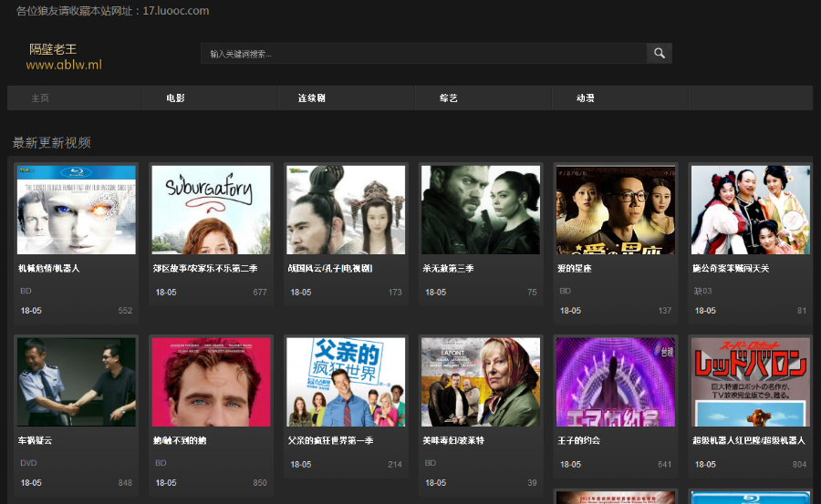Open the 战国风云孔子 poster thumbnail

346,210
